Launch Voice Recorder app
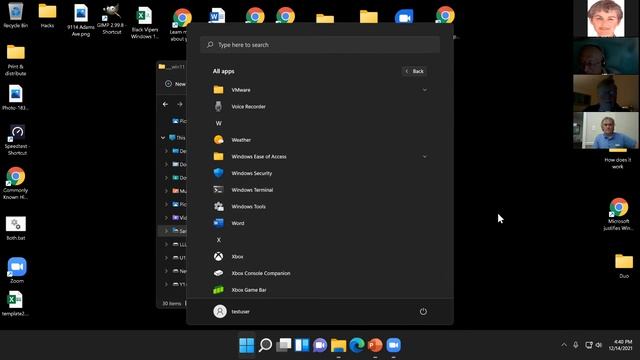This screenshot has width=640, height=360. [x=320, y=107]
